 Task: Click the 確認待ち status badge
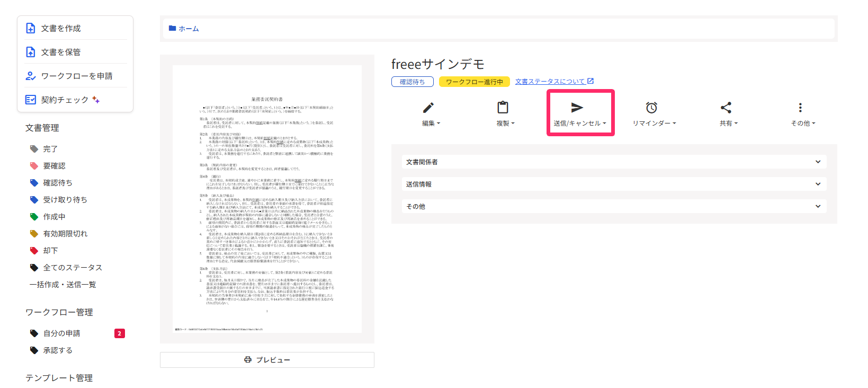click(x=412, y=82)
